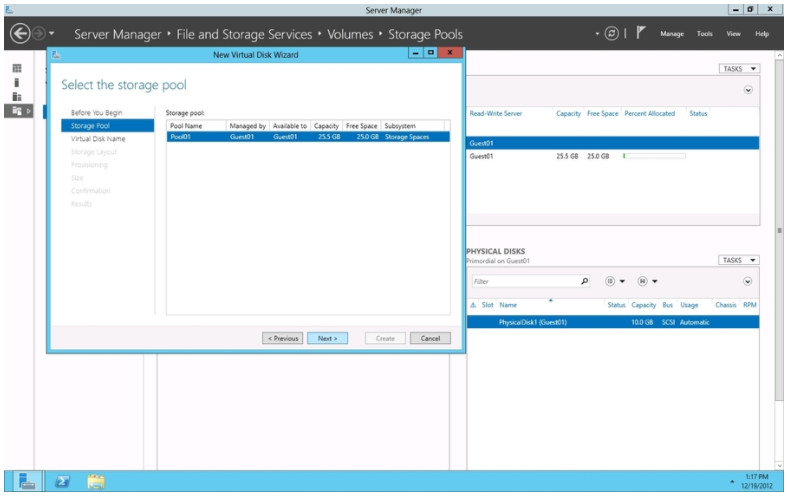
Task: Open navigation history dropdown arrow
Action: click(x=51, y=34)
